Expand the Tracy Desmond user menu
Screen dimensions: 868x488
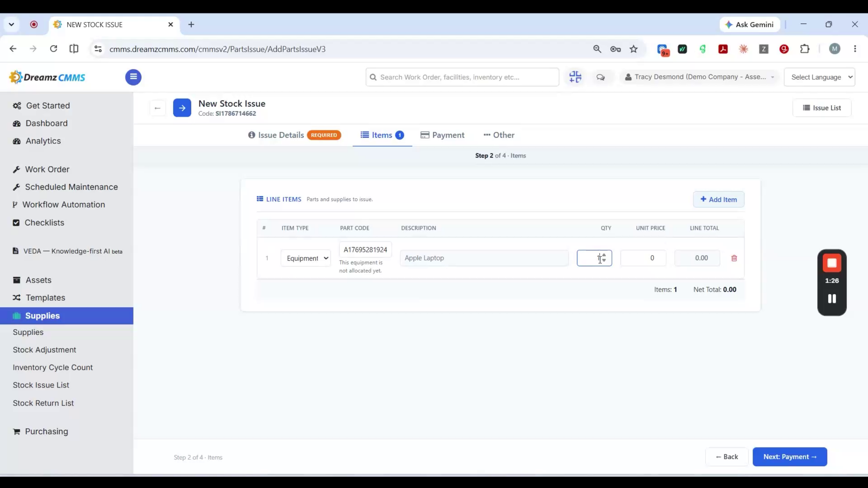699,77
